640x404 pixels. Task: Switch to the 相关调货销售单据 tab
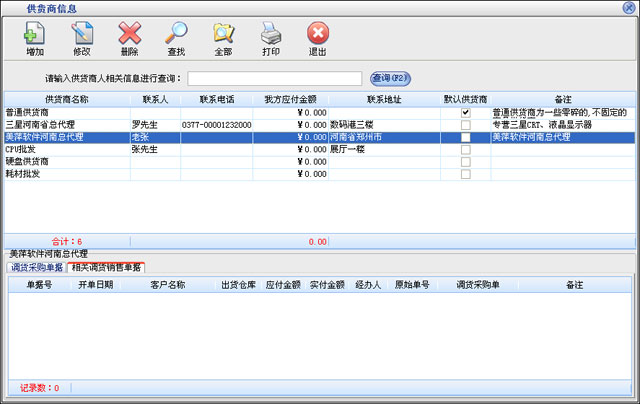point(105,267)
